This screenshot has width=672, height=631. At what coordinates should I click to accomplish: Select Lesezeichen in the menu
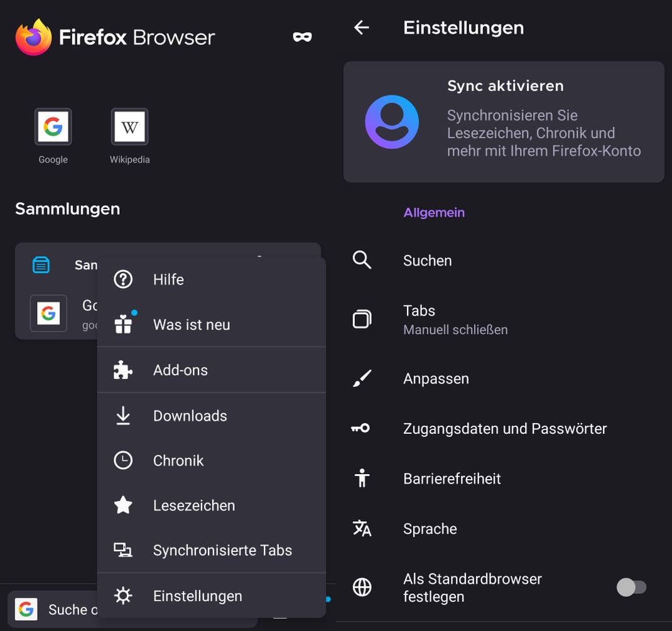click(x=193, y=505)
